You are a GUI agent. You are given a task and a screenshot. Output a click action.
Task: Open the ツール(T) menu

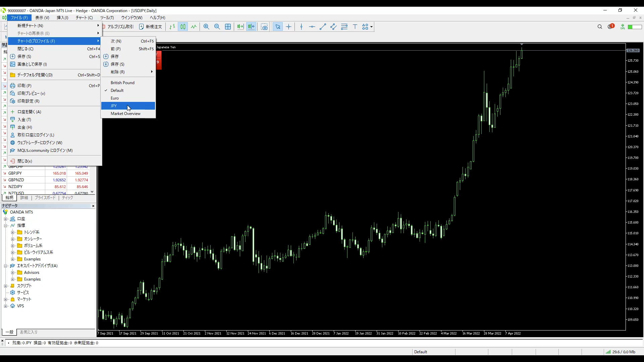(107, 18)
